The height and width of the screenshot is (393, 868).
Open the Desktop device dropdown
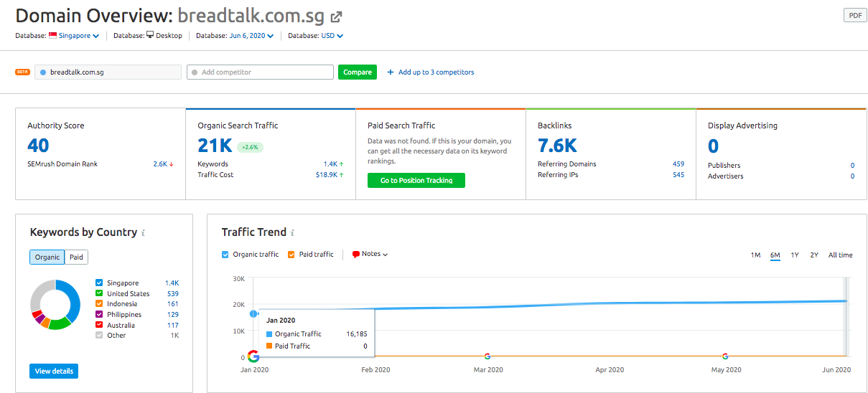coord(169,36)
